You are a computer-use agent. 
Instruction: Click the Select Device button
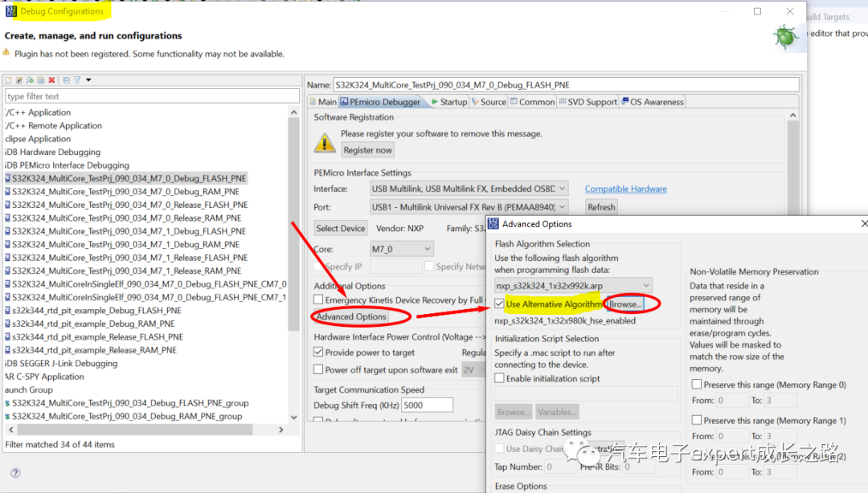point(341,228)
